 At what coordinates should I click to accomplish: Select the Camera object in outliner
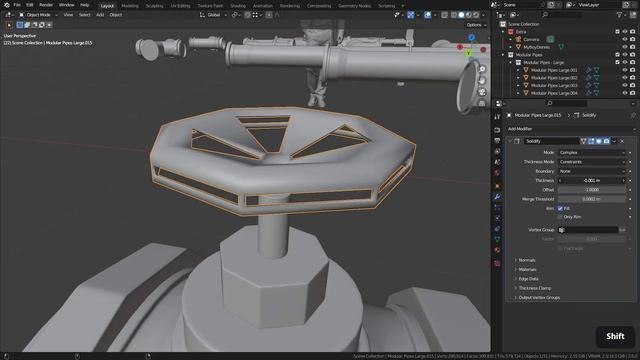coord(531,40)
